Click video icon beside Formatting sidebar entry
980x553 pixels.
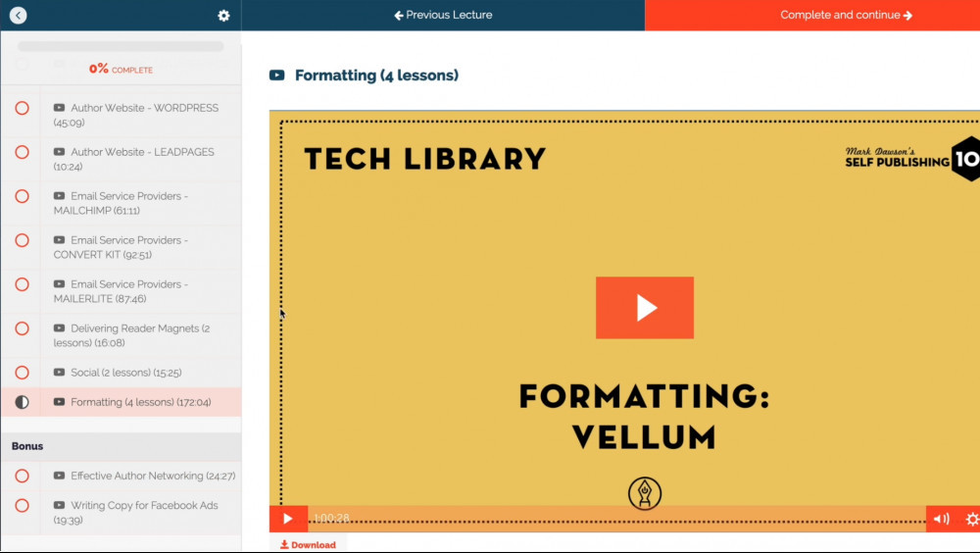[59, 402]
